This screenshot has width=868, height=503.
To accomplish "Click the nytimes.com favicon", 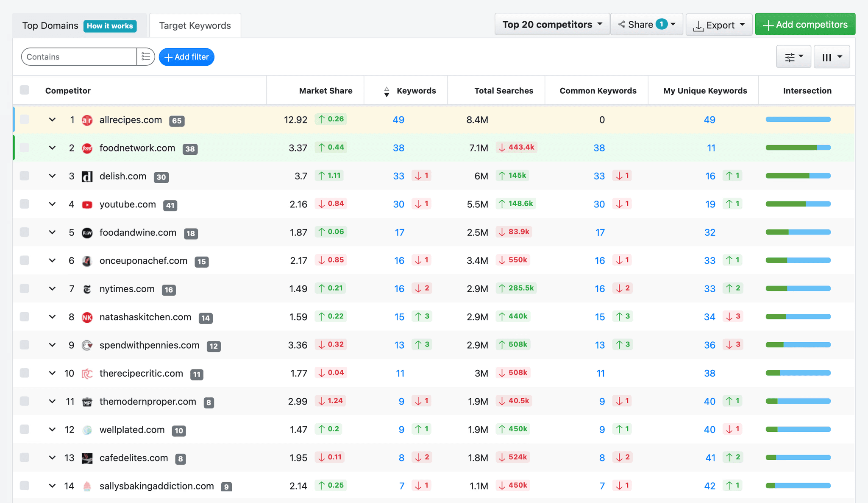I will 87,289.
